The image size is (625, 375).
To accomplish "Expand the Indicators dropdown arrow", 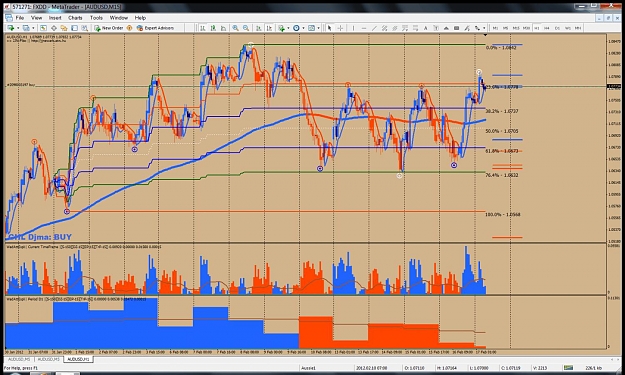I will pyautogui.click(x=288, y=28).
